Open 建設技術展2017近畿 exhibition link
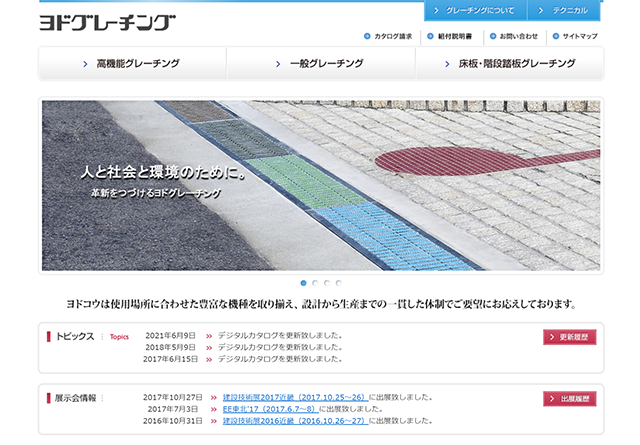The height and width of the screenshot is (445, 640). (x=294, y=397)
